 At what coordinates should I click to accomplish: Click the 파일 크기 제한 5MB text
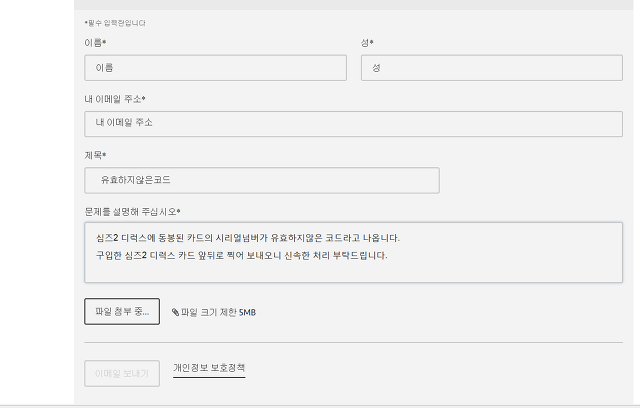point(219,312)
